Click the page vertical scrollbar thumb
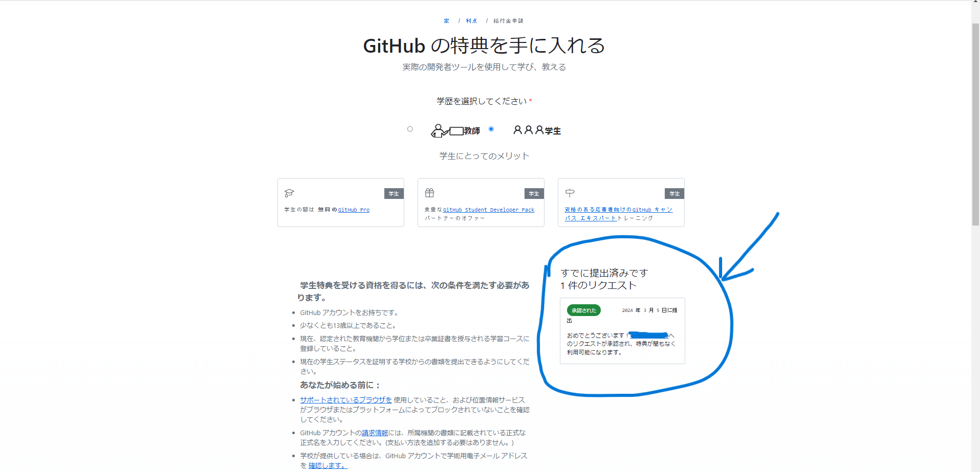 pos(975,124)
